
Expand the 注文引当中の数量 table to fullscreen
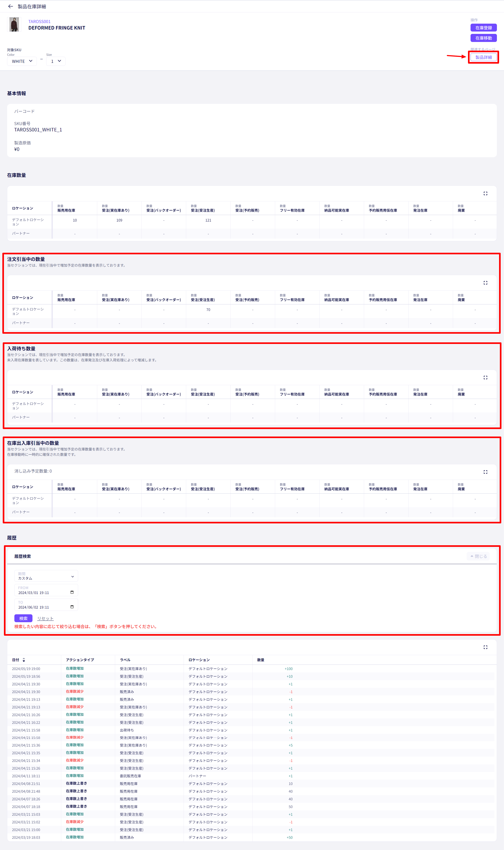(x=485, y=283)
